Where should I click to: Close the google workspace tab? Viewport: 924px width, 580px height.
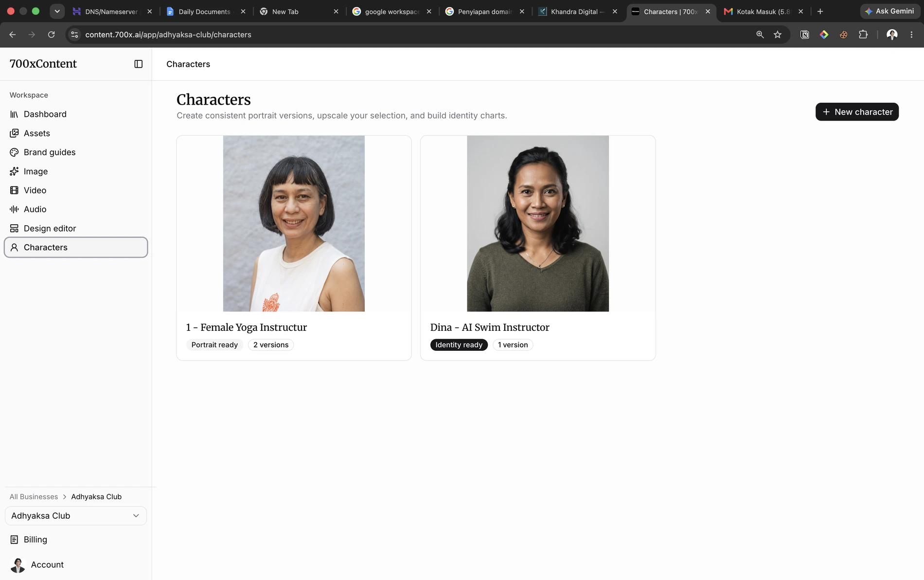[x=429, y=11]
